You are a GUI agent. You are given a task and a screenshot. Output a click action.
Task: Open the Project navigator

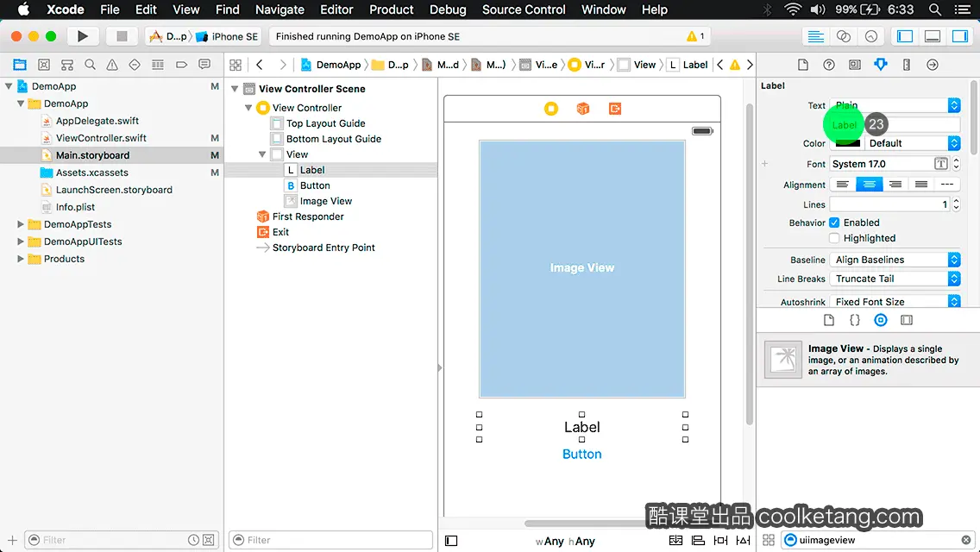click(x=20, y=65)
